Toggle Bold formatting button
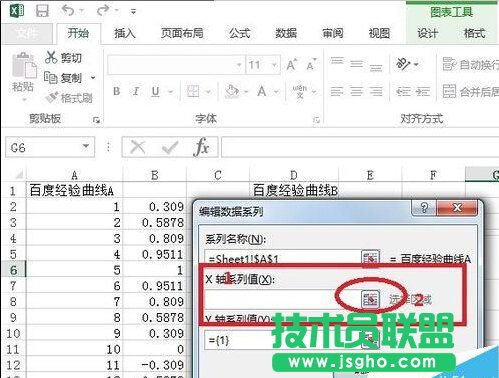 coord(116,91)
